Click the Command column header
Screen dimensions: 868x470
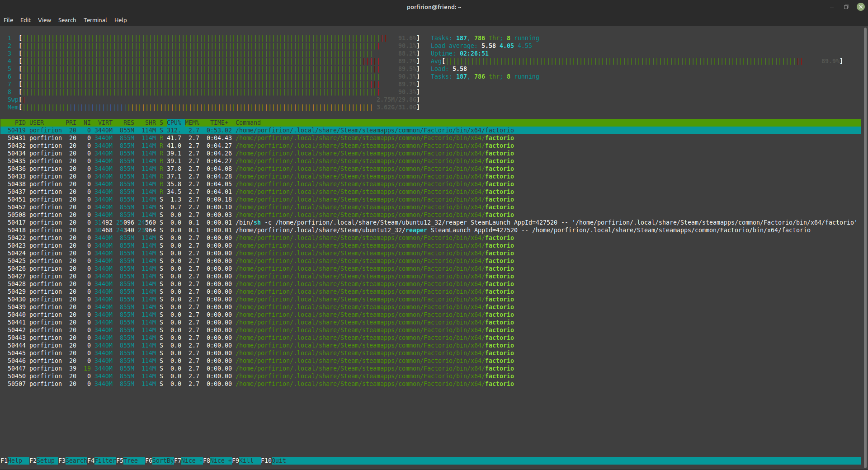coord(248,122)
